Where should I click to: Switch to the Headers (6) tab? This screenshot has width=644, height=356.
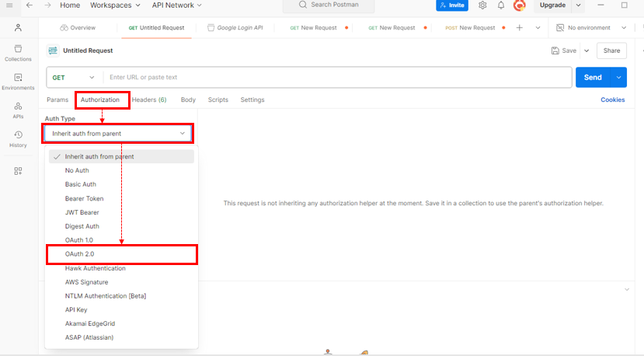point(149,100)
